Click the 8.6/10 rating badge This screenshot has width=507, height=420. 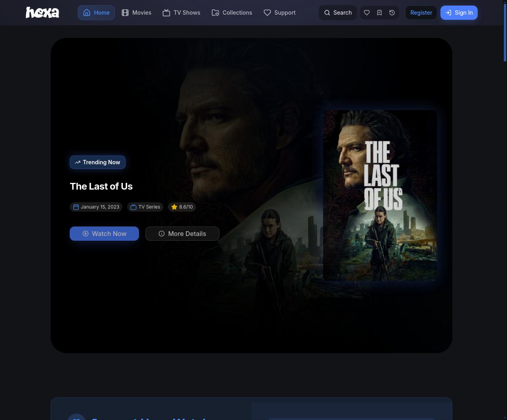[x=182, y=207]
